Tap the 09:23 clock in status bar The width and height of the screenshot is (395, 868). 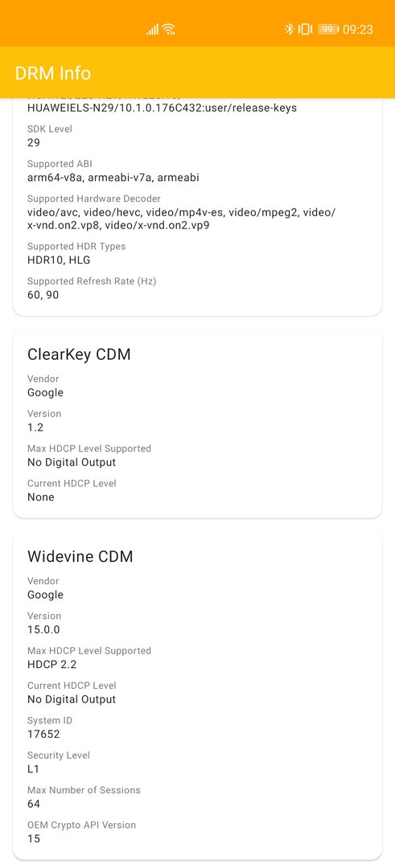(358, 30)
